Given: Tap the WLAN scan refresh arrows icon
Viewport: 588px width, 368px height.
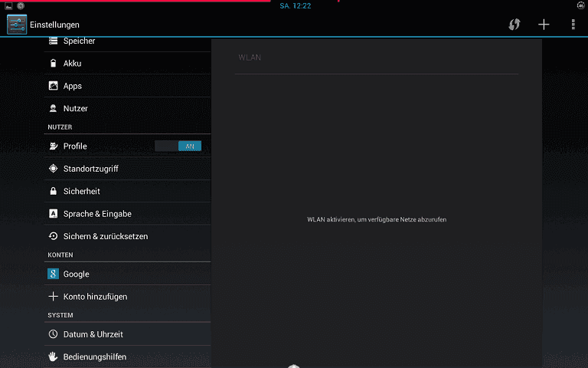Looking at the screenshot, I should pyautogui.click(x=514, y=25).
